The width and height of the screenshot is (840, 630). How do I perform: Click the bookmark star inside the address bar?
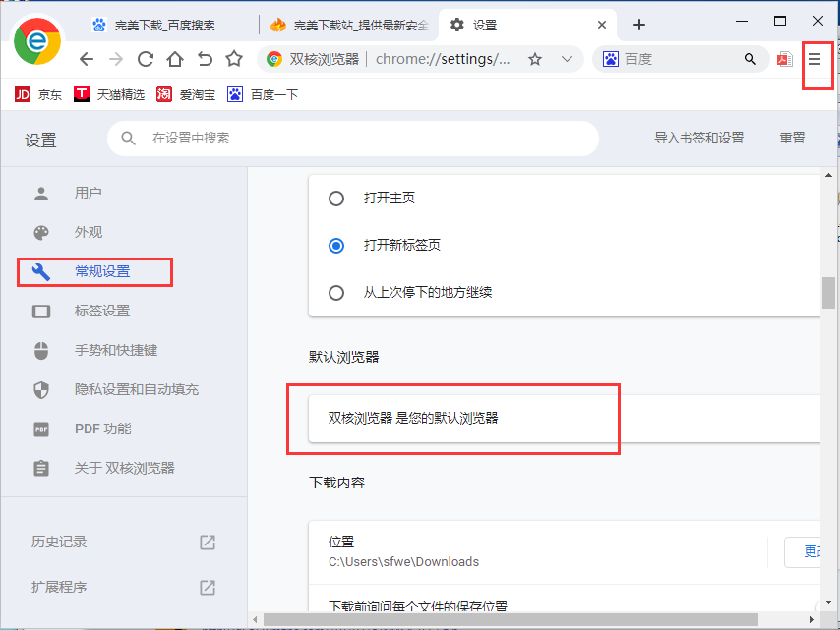(534, 59)
